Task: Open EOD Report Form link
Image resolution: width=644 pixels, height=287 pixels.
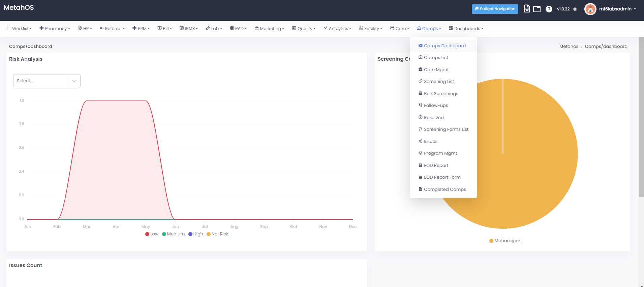Action: pos(443,177)
